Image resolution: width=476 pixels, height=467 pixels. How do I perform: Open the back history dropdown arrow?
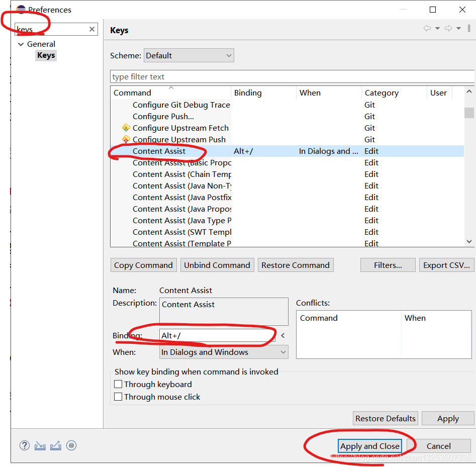coord(437,29)
